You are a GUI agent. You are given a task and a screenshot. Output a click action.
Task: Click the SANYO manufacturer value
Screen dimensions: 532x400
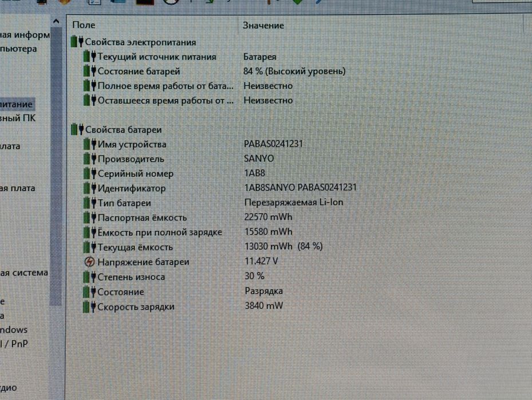click(x=259, y=159)
